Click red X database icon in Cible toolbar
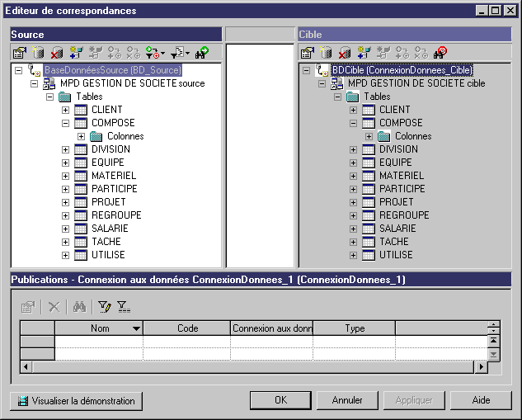Viewport: 522px width, 420px height. click(x=345, y=53)
